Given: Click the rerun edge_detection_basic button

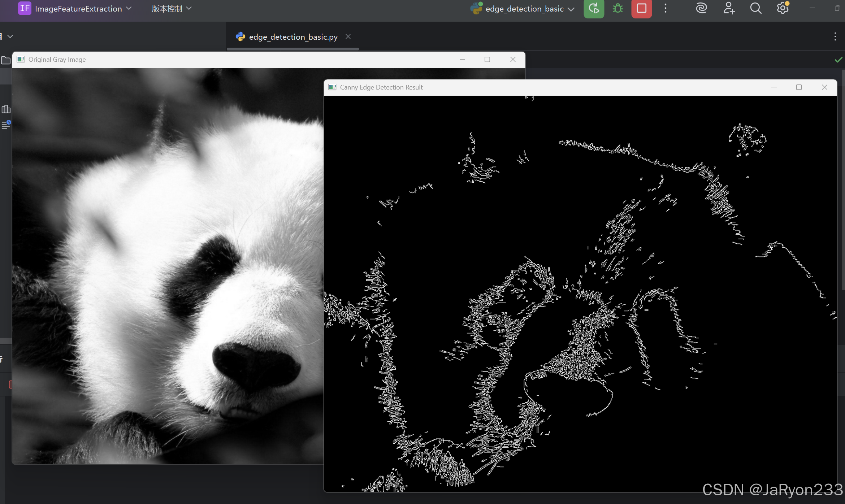Looking at the screenshot, I should pyautogui.click(x=594, y=9).
